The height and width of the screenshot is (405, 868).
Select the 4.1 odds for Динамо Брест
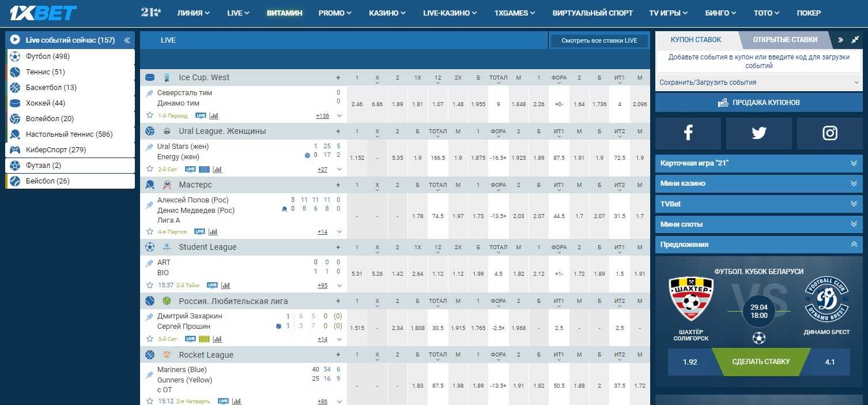pos(830,362)
